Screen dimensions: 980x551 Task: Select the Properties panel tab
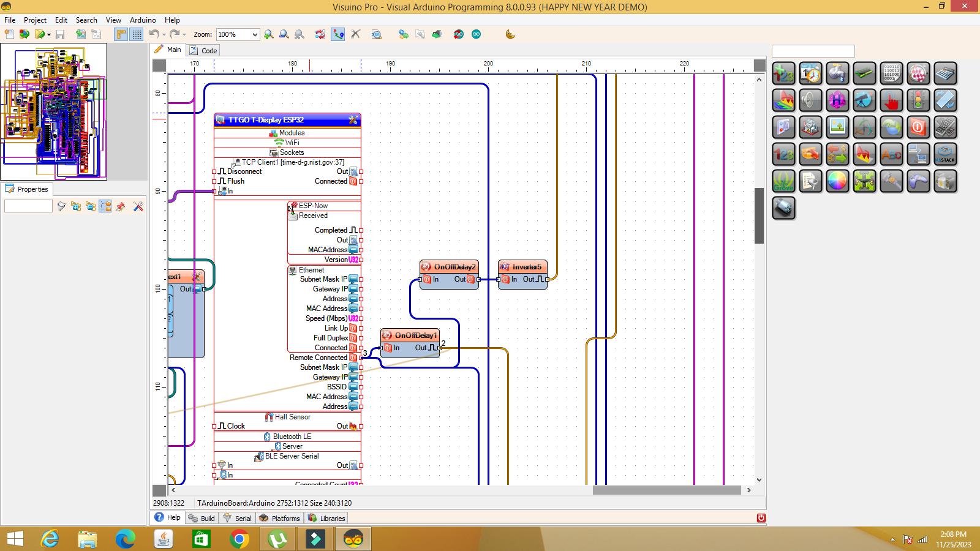point(27,189)
